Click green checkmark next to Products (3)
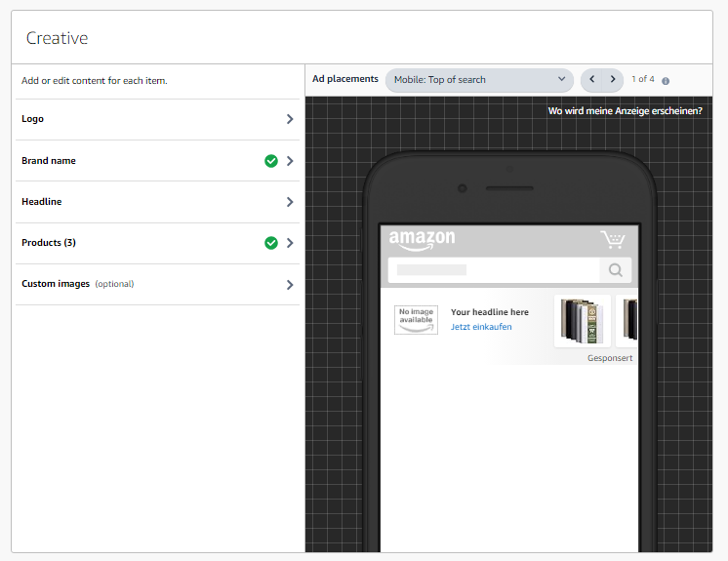 (x=271, y=243)
